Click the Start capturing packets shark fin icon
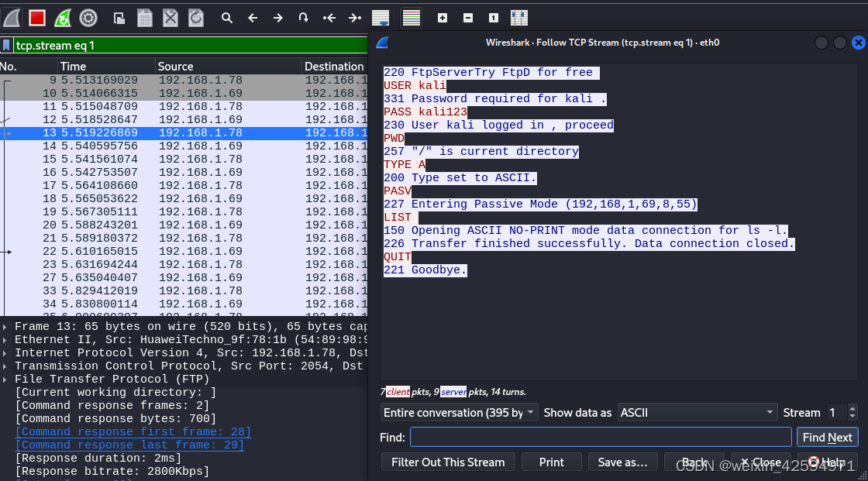The height and width of the screenshot is (481, 868). coord(12,19)
